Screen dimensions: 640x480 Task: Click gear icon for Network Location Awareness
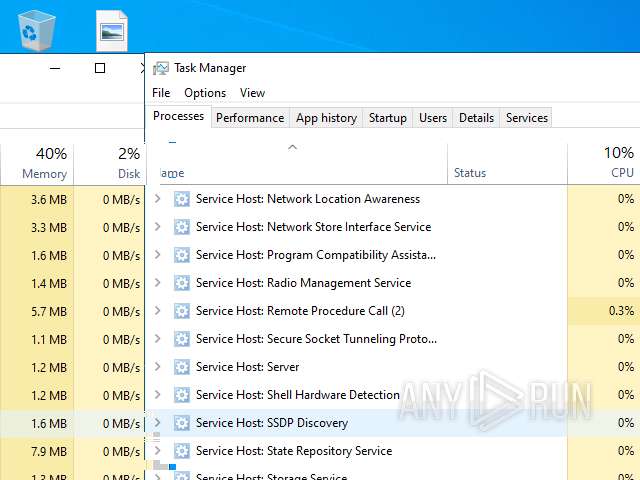click(x=182, y=199)
